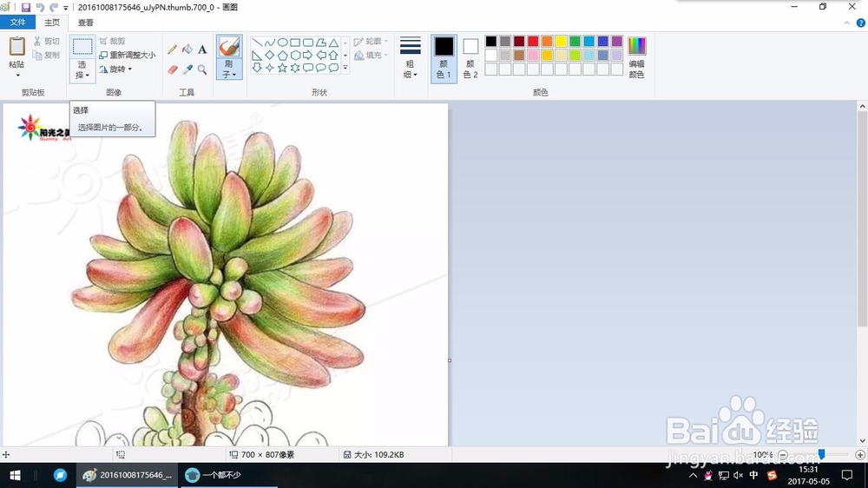This screenshot has height=488, width=868.
Task: Open the Select (选择) dropdown
Action: [82, 69]
